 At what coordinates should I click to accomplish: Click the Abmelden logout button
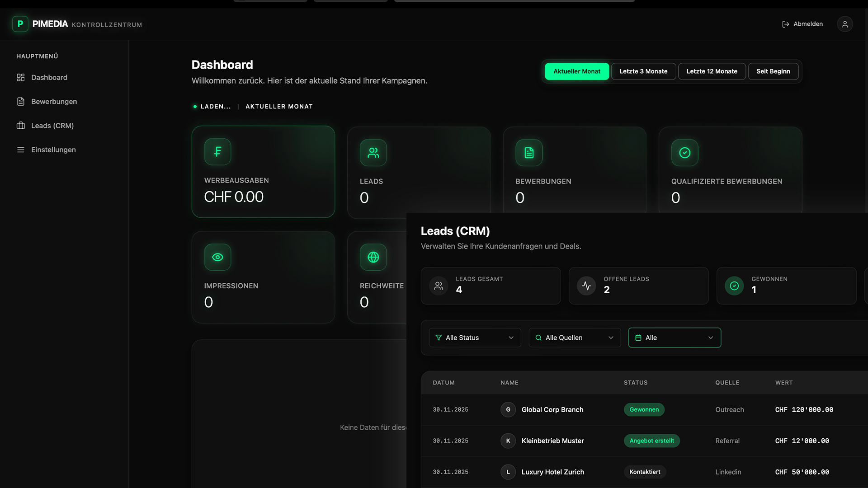802,24
